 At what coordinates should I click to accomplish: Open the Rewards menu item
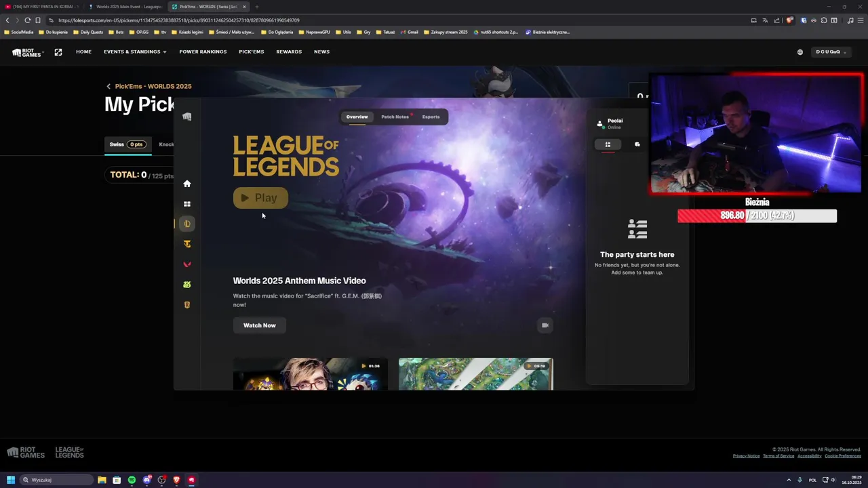tap(289, 52)
